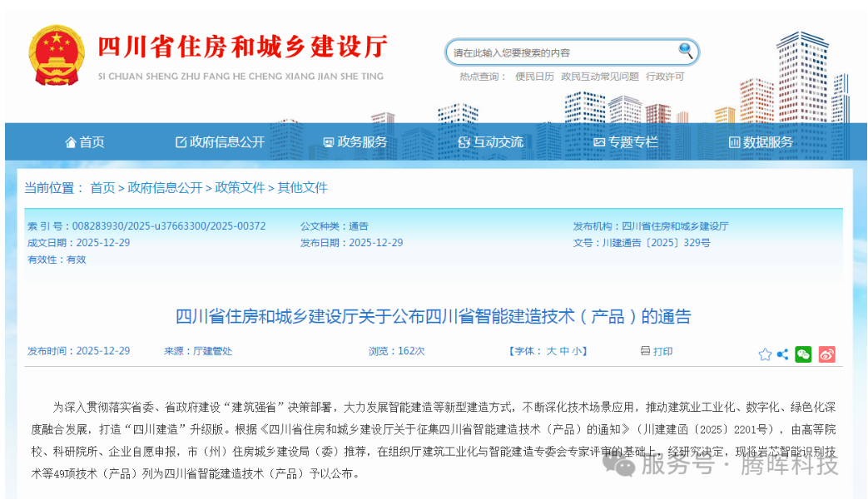Click the blue share-network icon
Viewport: 868px width, 500px height.
pyautogui.click(x=782, y=353)
